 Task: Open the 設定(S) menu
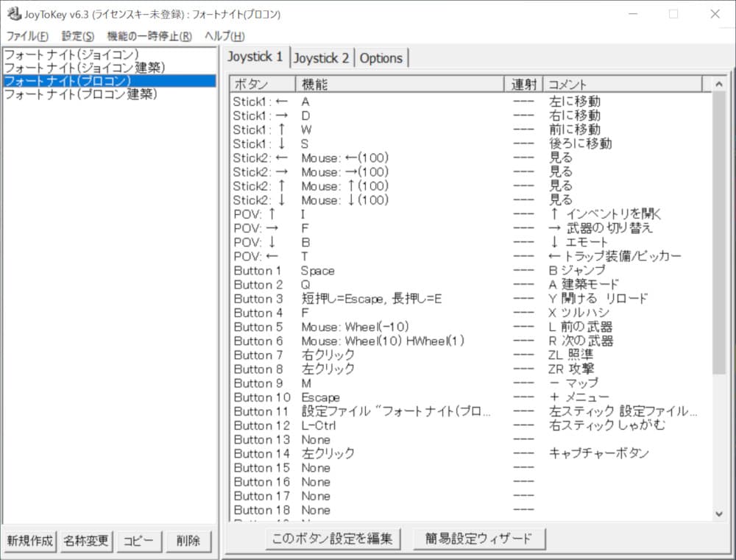point(77,36)
